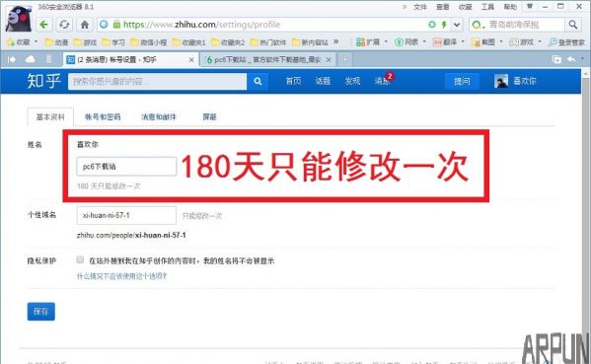
Task: Open the 动漫 bookmark folder
Action: pos(56,42)
